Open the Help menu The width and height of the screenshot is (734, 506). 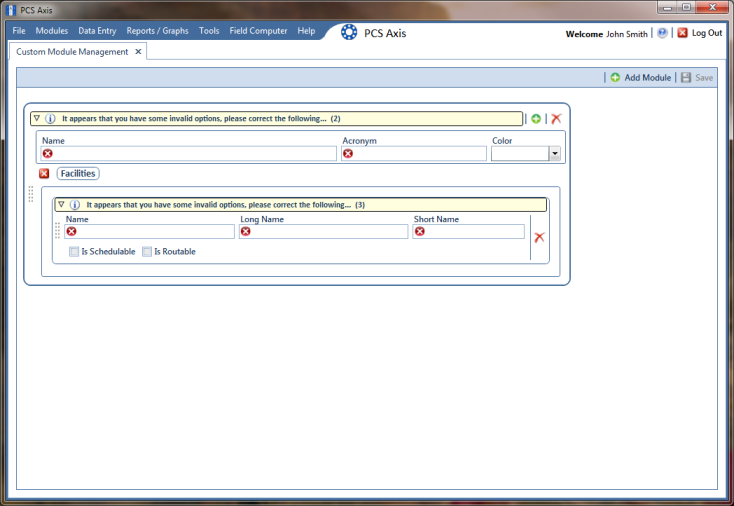tap(306, 31)
